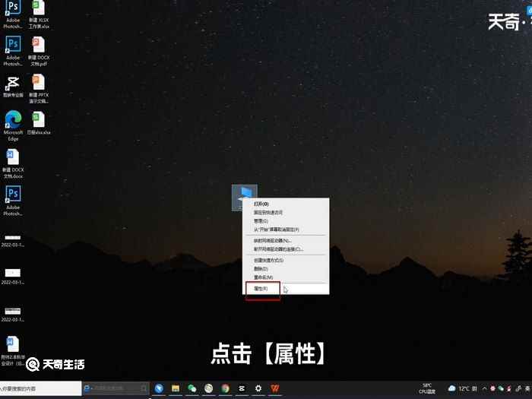
Task: Click 映射网络驱动器(N) menu entry
Action: tap(272, 240)
